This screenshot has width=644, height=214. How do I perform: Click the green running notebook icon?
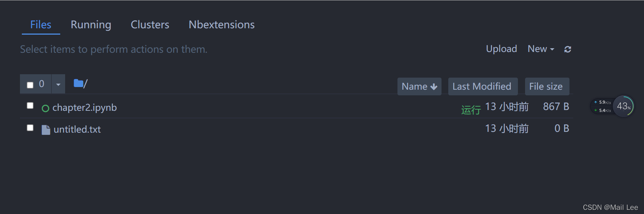point(46,109)
